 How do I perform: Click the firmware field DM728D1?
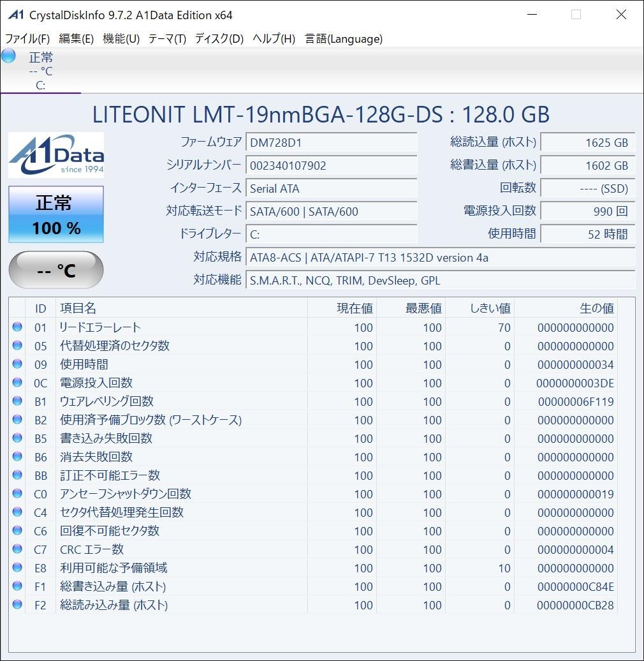click(332, 142)
